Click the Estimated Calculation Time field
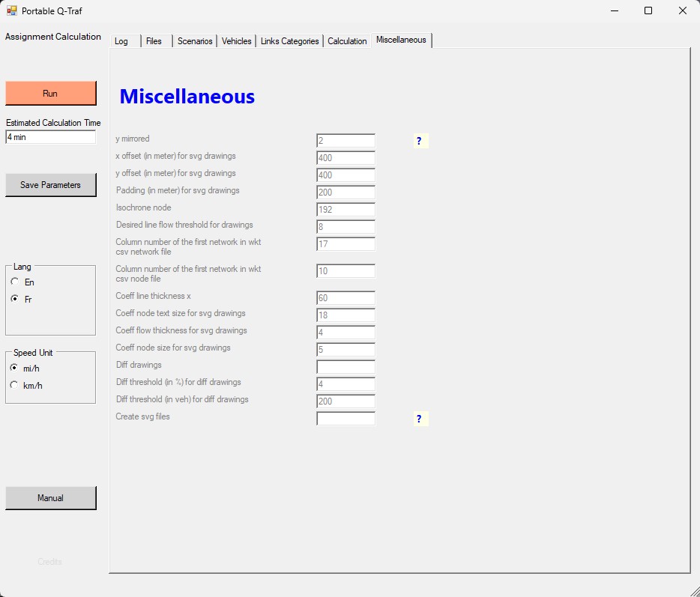Screen dimensions: 700x597 (x=51, y=137)
